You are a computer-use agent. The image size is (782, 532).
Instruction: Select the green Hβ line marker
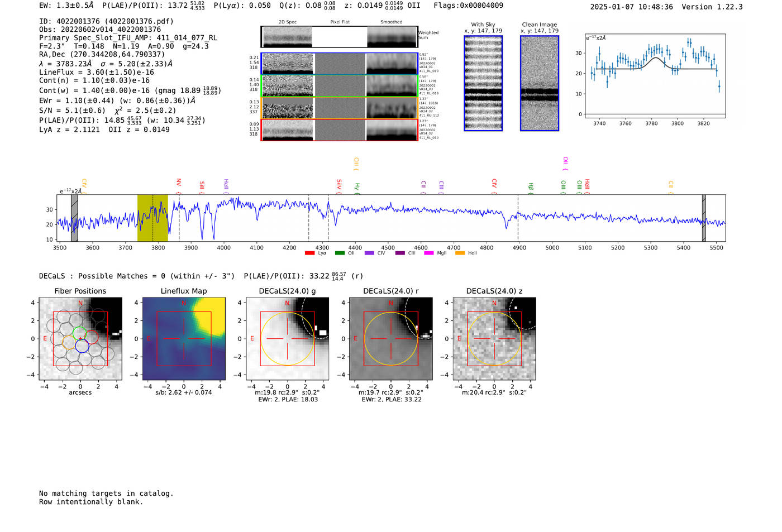531,189
